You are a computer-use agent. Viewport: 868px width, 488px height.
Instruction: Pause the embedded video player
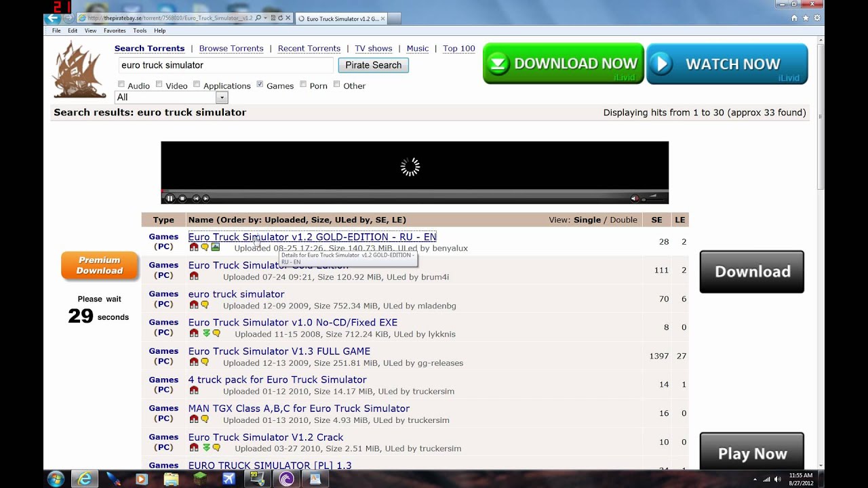tap(170, 199)
